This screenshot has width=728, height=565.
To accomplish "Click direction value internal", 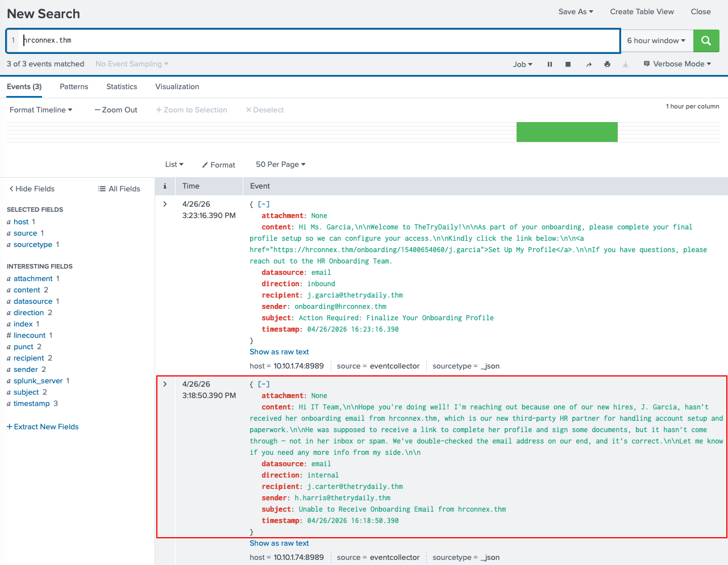I will point(323,475).
